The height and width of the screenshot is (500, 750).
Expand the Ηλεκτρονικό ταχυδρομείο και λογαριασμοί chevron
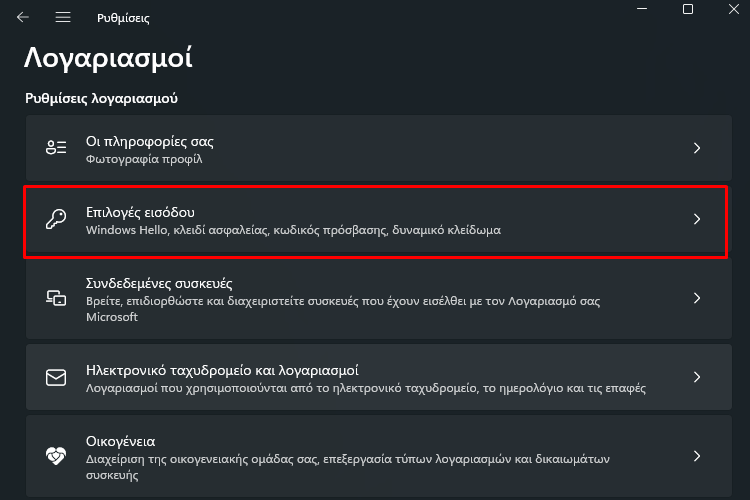(697, 377)
